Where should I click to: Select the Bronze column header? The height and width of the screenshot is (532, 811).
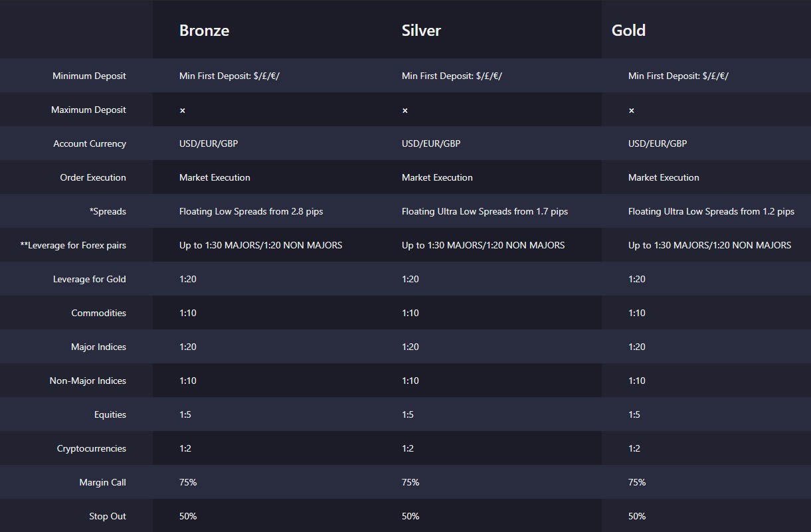(205, 31)
